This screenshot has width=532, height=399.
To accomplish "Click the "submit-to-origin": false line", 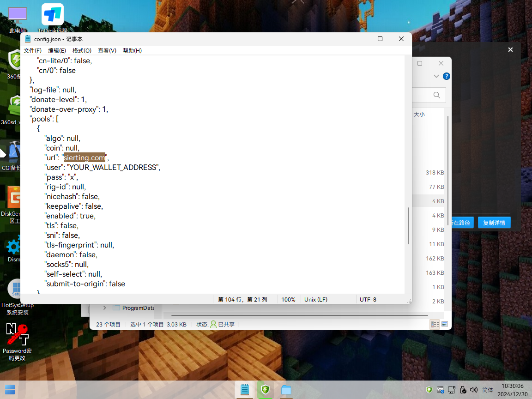I will point(85,284).
